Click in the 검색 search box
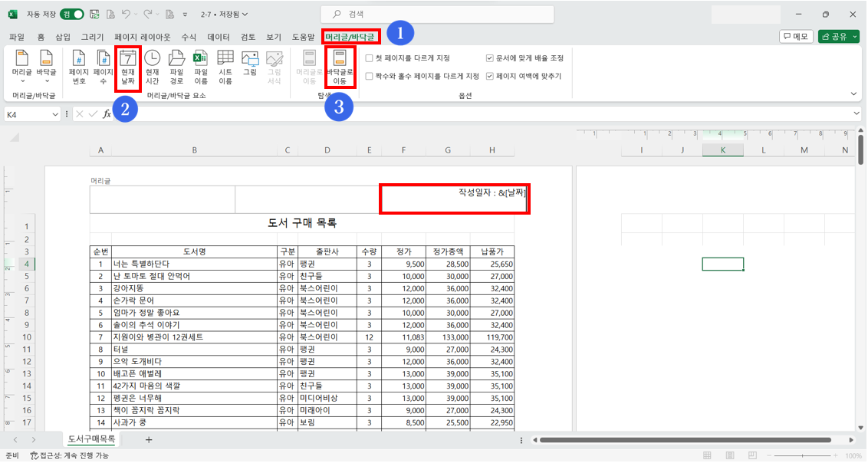Image resolution: width=868 pixels, height=463 pixels. tap(437, 15)
